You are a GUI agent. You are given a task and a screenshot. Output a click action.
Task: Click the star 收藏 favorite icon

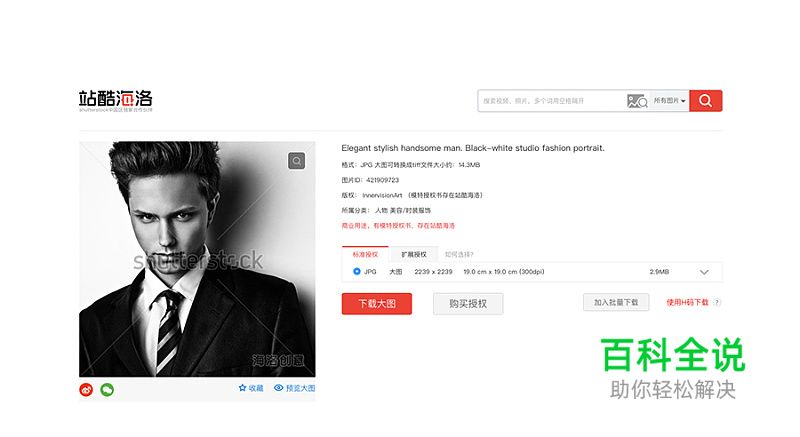(242, 388)
